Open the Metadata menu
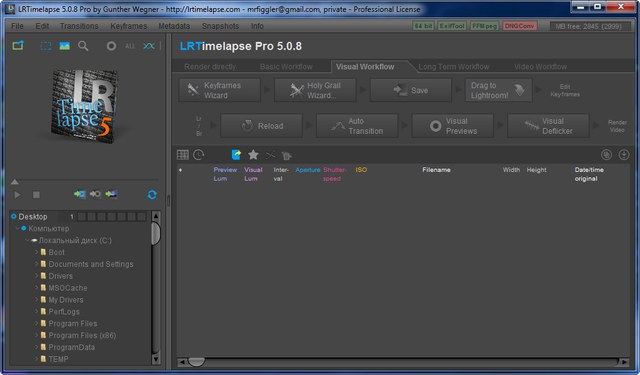Viewport: 640px width, 375px height. tap(174, 26)
